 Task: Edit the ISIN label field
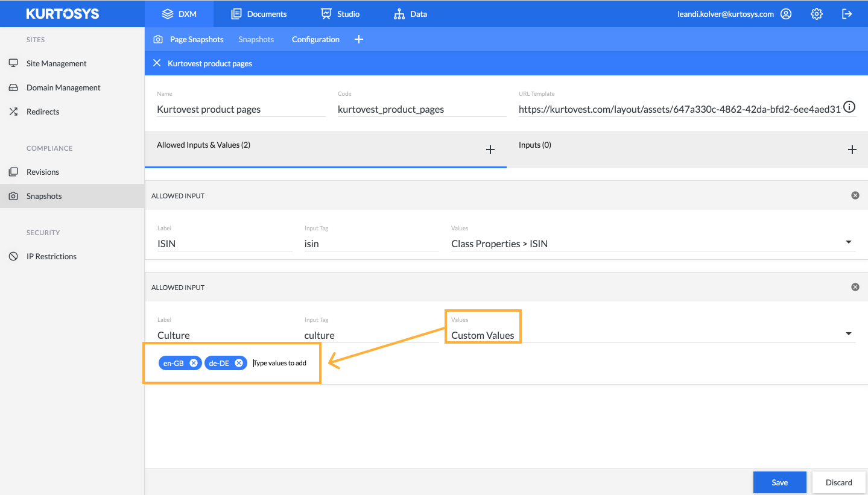click(x=224, y=244)
